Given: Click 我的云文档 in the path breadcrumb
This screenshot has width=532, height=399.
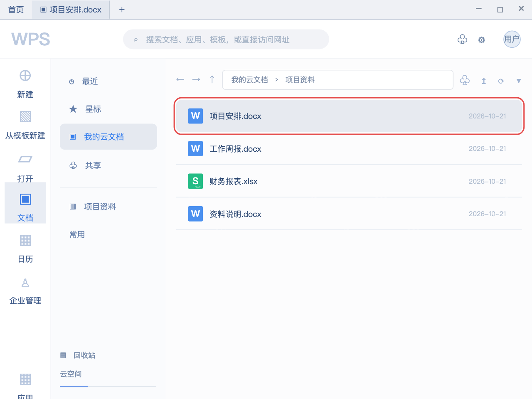Looking at the screenshot, I should point(249,80).
